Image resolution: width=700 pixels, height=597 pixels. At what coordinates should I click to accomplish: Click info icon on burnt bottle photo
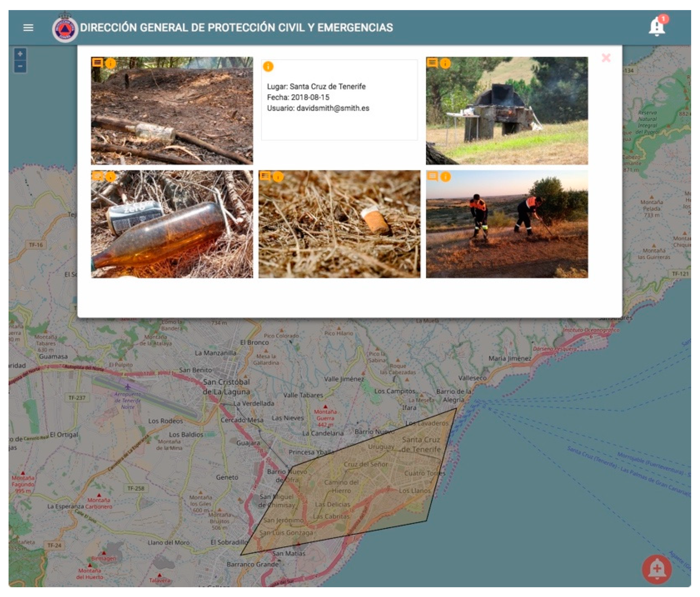coord(111,63)
